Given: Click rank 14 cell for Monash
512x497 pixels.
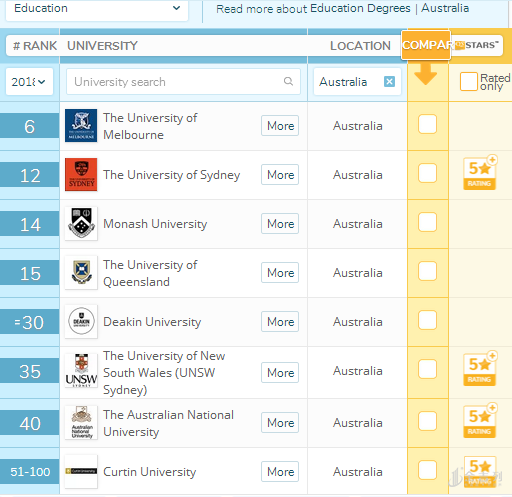Looking at the screenshot, I should click(x=29, y=224).
